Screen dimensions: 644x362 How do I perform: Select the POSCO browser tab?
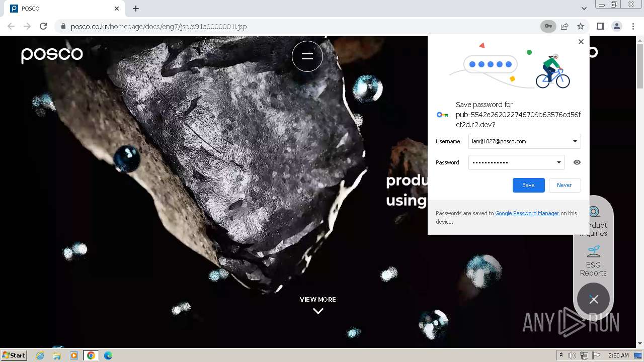[64, 9]
